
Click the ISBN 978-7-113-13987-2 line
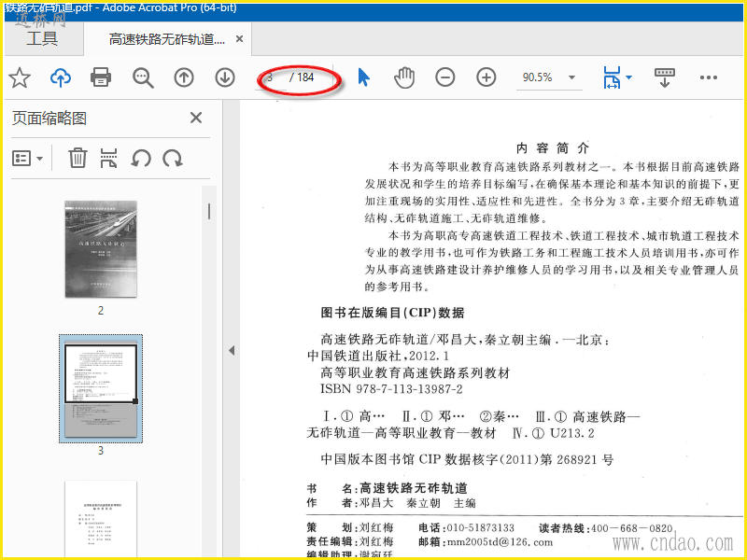point(391,389)
